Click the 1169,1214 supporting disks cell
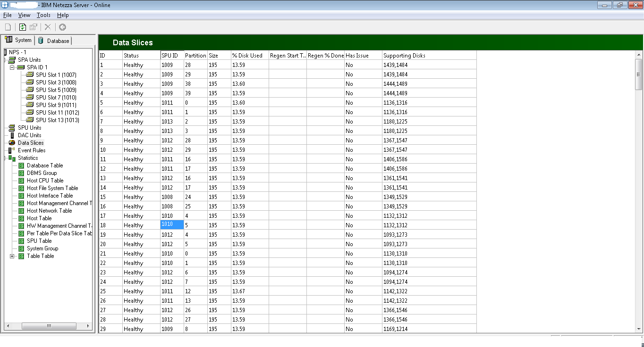This screenshot has height=347, width=644. click(x=430, y=329)
